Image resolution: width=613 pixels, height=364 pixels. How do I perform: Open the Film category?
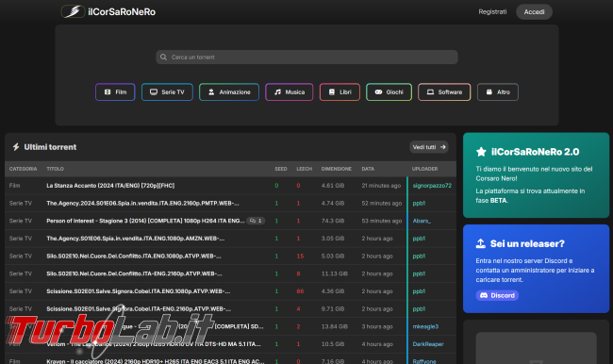click(x=115, y=91)
